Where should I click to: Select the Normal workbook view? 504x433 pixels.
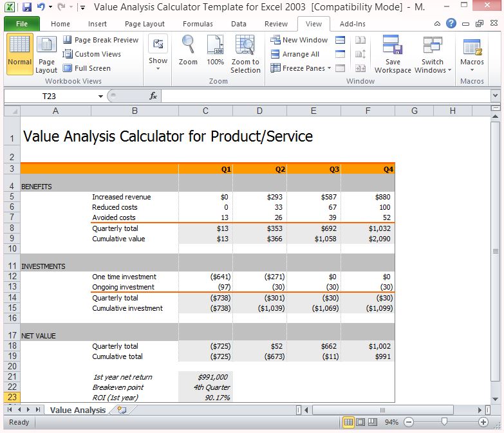click(x=19, y=53)
